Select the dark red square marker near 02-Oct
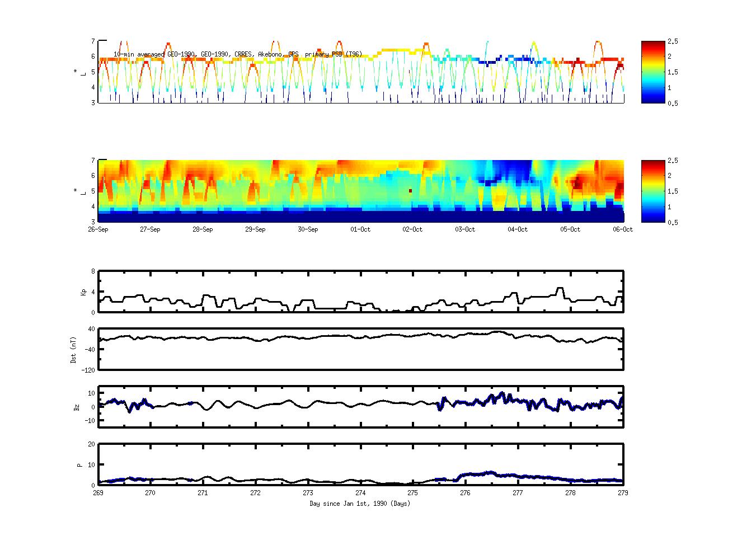Image resolution: width=756 pixels, height=545 pixels. click(x=410, y=191)
